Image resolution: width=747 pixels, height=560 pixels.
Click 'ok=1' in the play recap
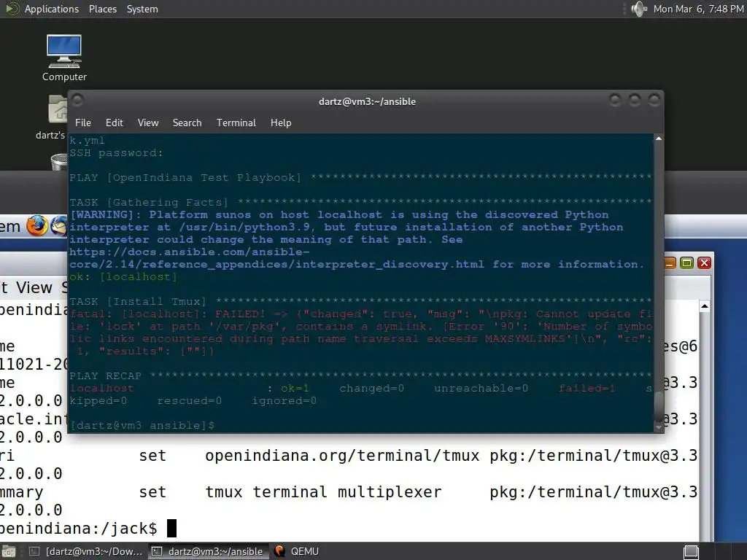[x=295, y=388]
